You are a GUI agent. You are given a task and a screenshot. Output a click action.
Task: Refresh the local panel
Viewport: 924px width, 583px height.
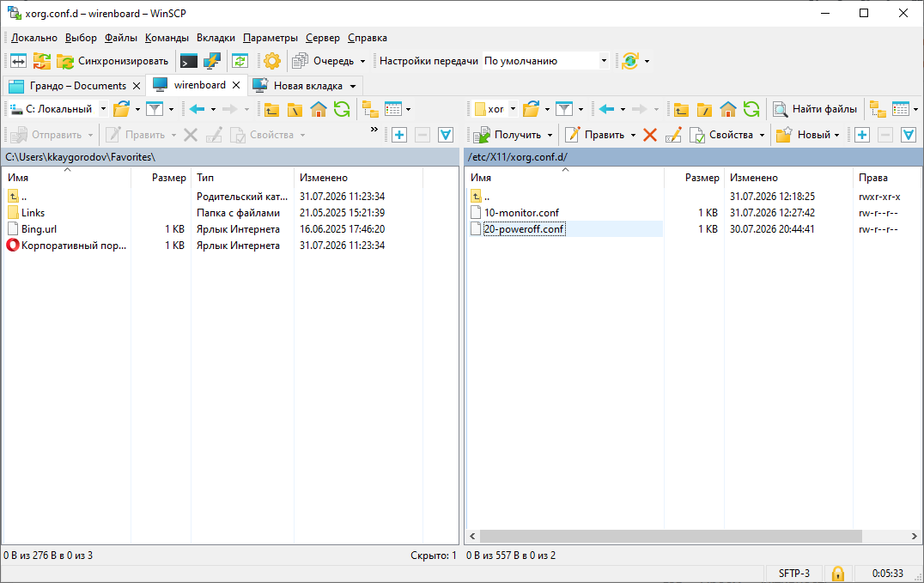[342, 109]
